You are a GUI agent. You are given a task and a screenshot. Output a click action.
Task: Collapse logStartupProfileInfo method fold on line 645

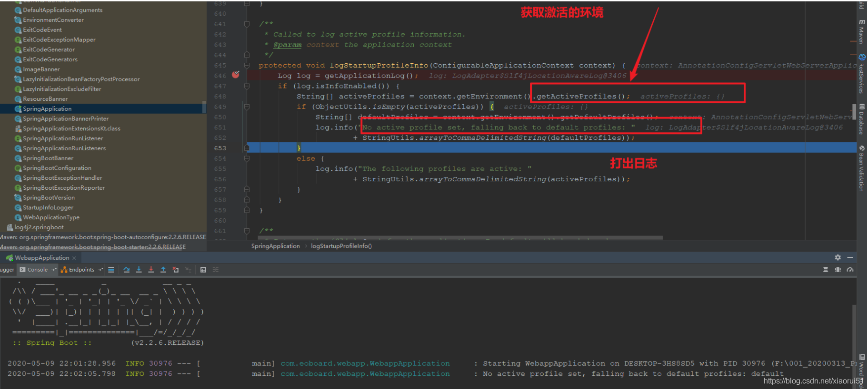click(x=247, y=65)
